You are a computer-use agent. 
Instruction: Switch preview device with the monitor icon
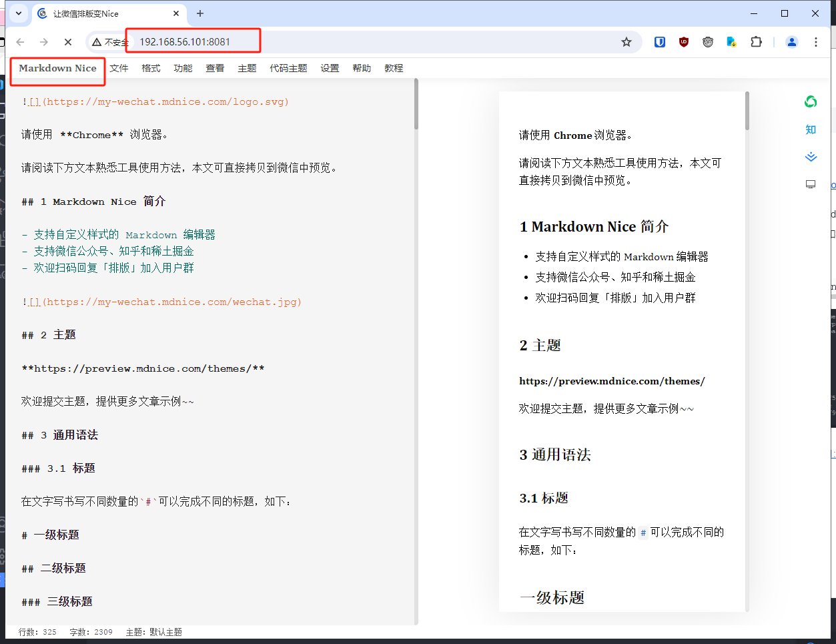tap(811, 184)
